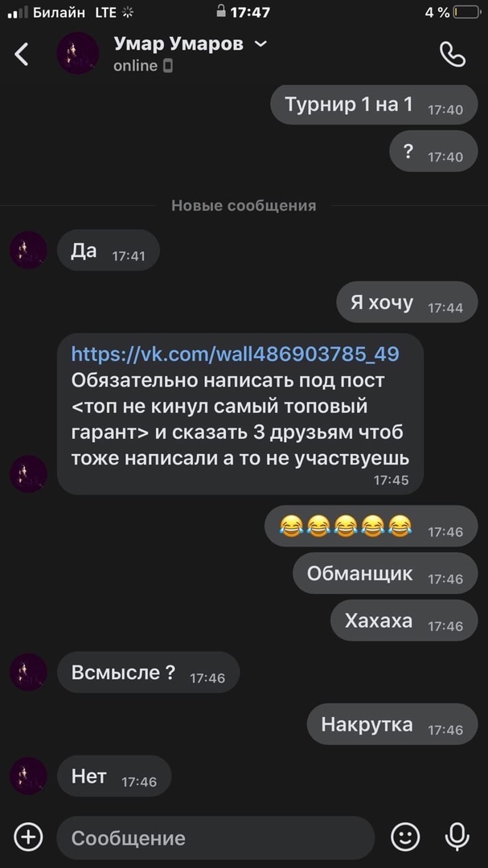The image size is (488, 868).
Task: Tap the microphone voice message icon
Action: point(457,837)
